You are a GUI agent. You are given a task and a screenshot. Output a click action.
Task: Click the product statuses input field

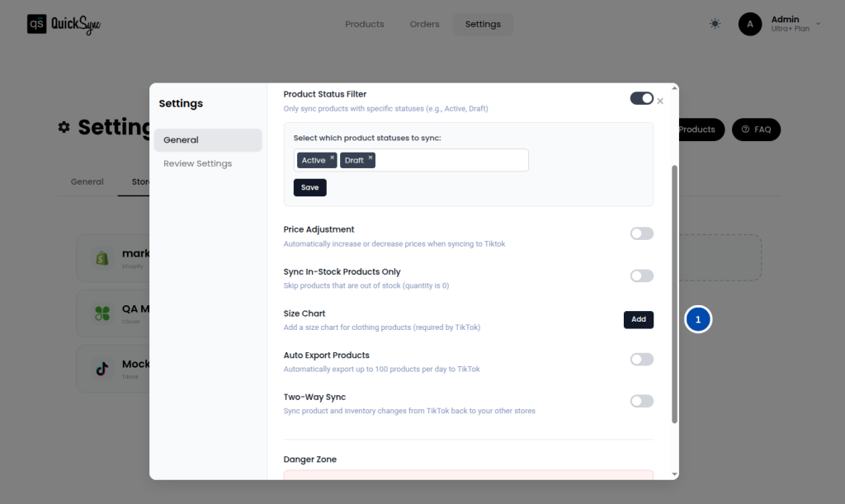tap(450, 160)
